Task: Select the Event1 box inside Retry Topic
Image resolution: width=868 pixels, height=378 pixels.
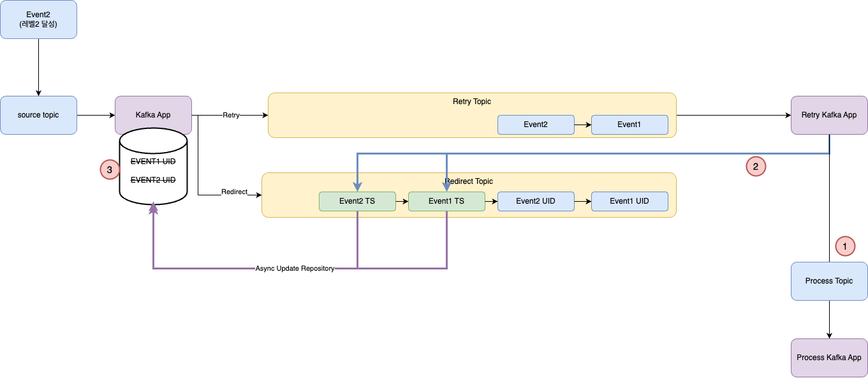Action: pos(629,125)
